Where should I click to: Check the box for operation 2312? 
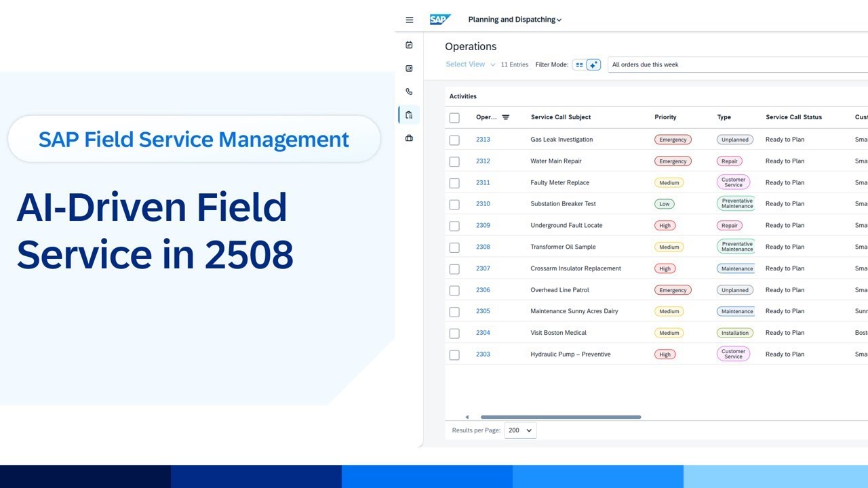tap(454, 162)
